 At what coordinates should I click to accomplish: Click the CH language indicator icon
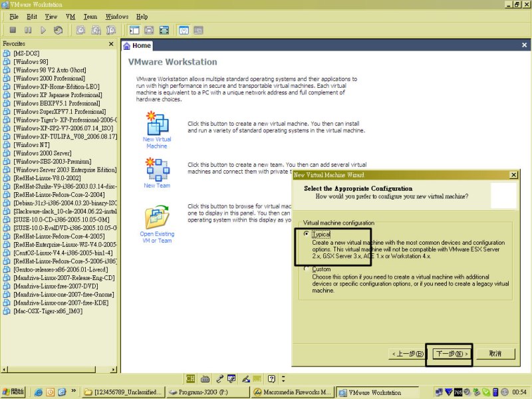191,378
